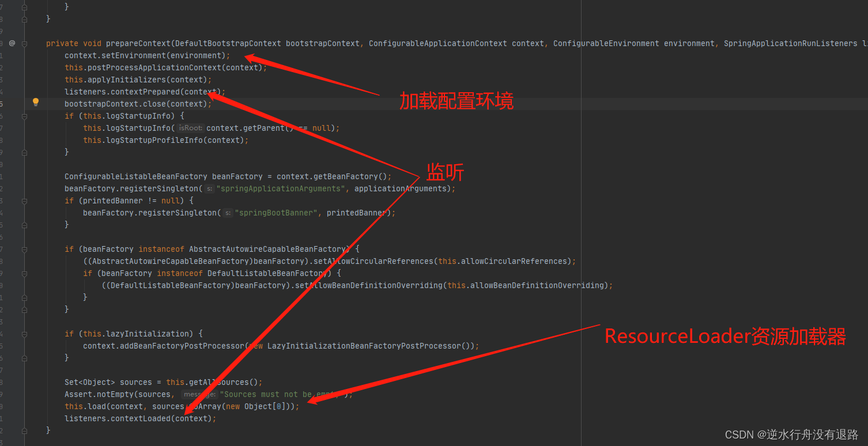Click ConfigurableEnvironment parameter type

[x=606, y=43]
